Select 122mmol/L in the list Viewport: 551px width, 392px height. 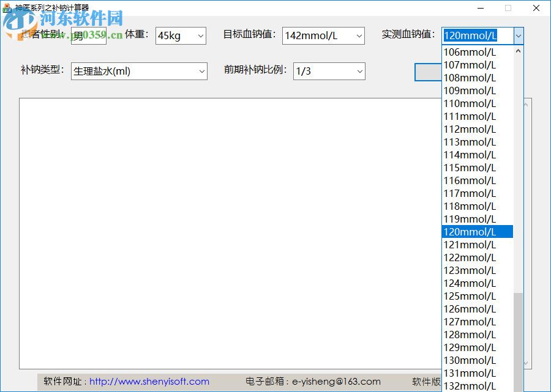(477, 257)
